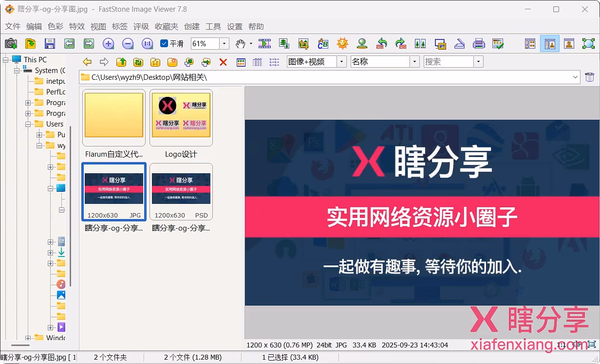
Task: Select the Zoom In magnifier tool
Action: (x=108, y=43)
